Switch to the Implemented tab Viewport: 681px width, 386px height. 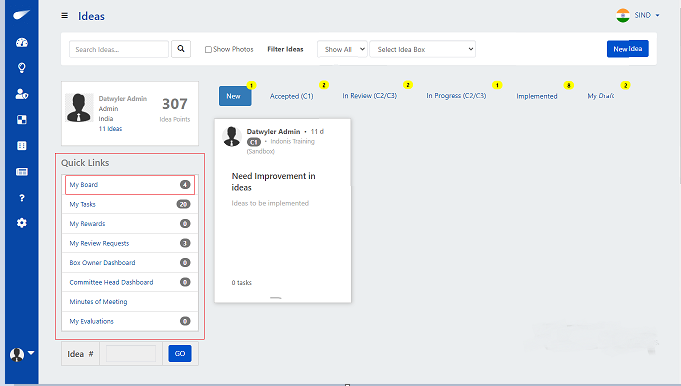537,96
